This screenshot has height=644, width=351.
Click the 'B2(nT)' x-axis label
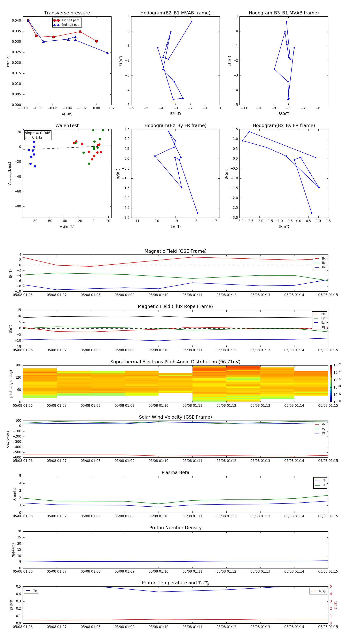(x=175, y=114)
